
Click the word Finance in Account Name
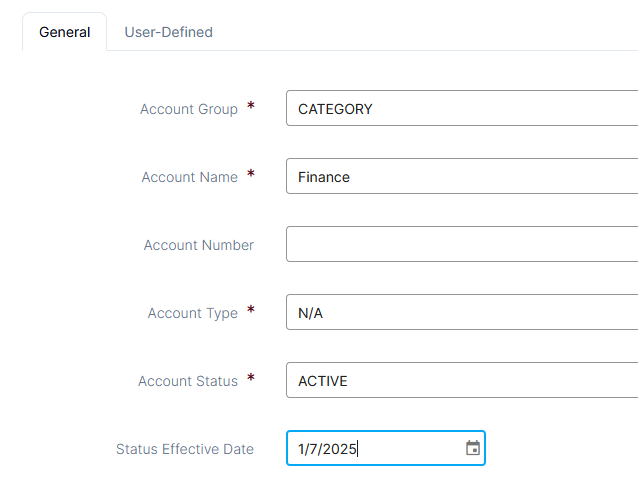click(x=324, y=177)
